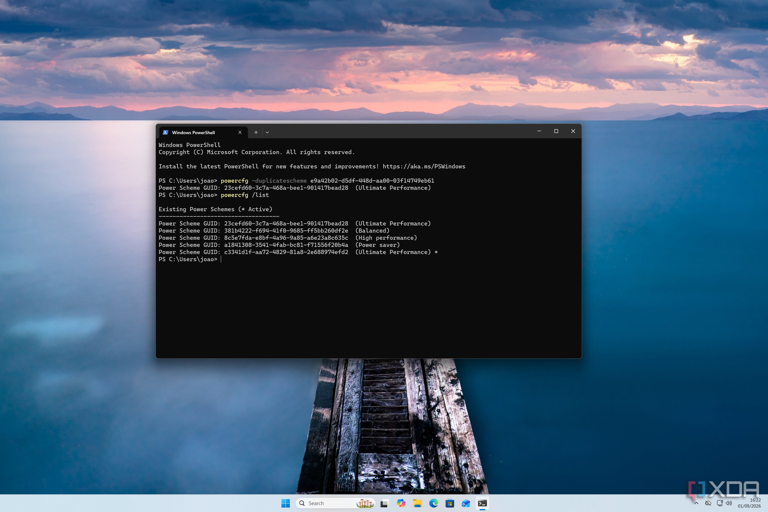The width and height of the screenshot is (768, 512).
Task: Click the Copyright Microsoft Corporation line
Action: click(x=256, y=152)
